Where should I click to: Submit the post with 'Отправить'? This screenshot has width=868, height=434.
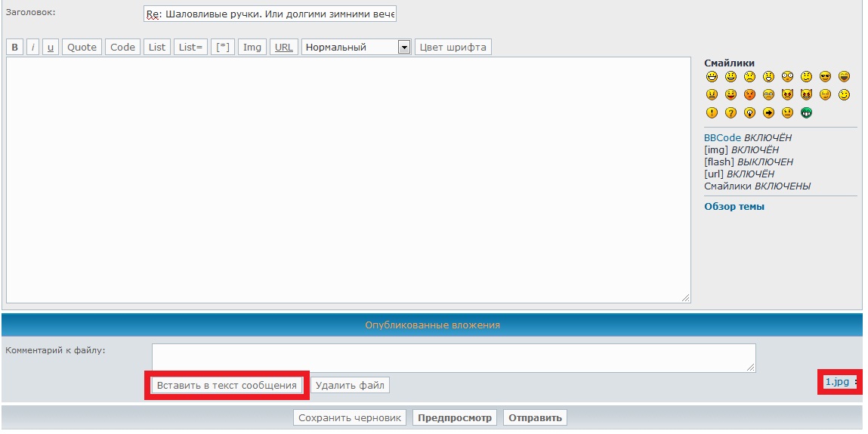click(535, 418)
